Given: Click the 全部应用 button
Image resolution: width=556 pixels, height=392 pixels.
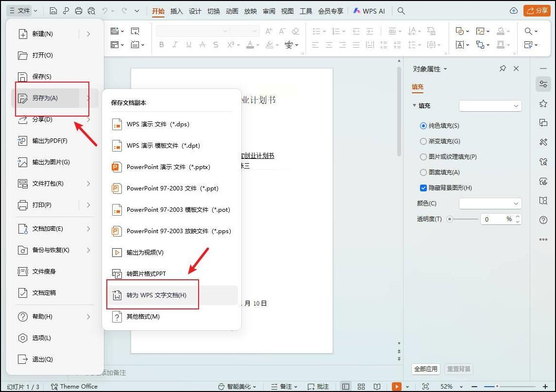Looking at the screenshot, I should (425, 369).
